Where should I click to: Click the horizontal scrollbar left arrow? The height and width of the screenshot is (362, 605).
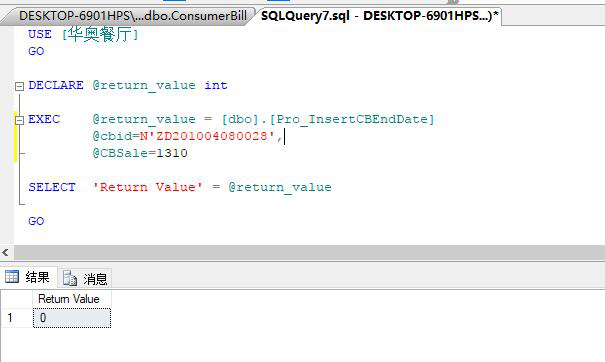click(x=5, y=253)
